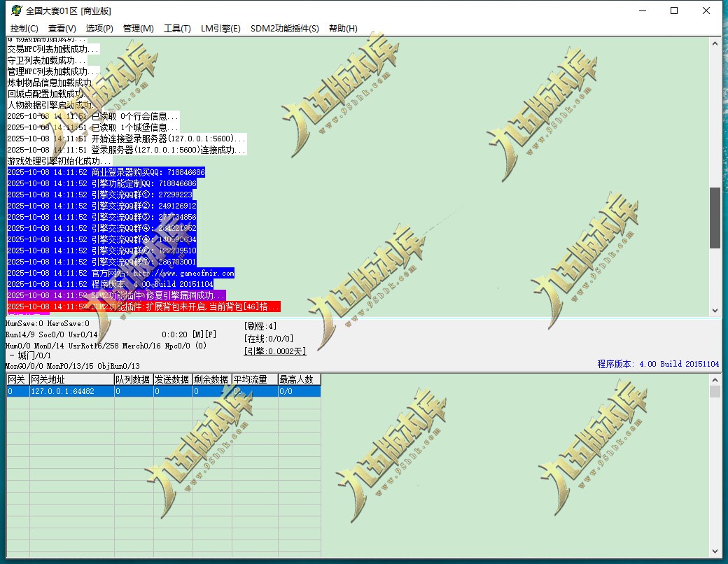Screen dimensions: 728x564
Task: Click the log pane scroll-down arrow
Action: click(715, 311)
